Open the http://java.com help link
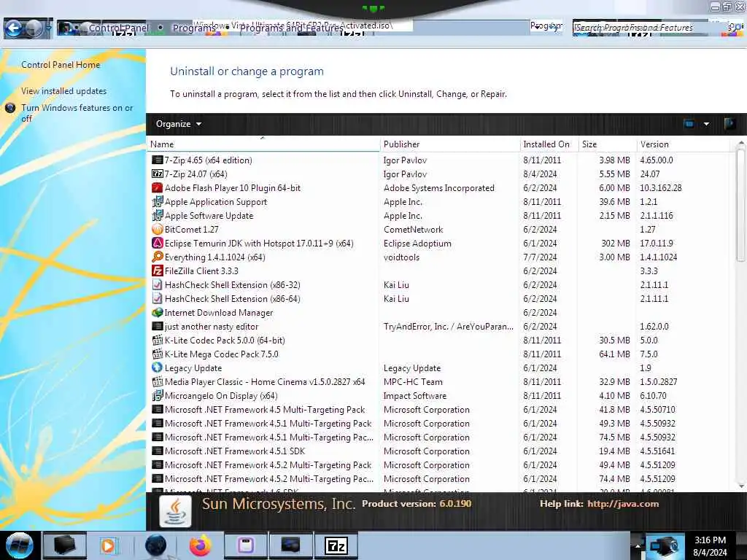The height and width of the screenshot is (560, 747). click(623, 504)
